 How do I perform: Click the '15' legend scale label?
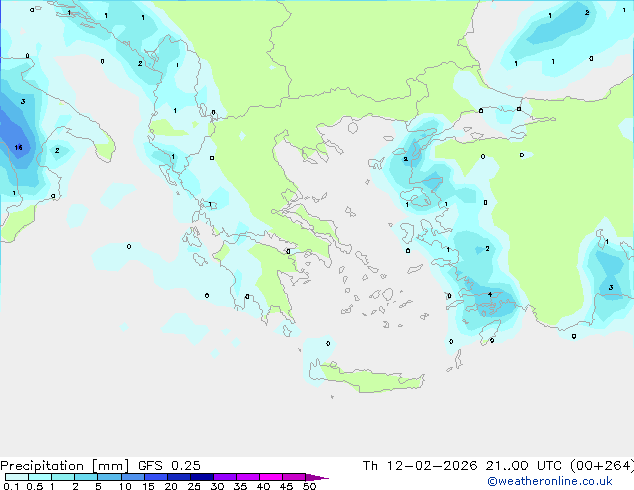tap(148, 486)
